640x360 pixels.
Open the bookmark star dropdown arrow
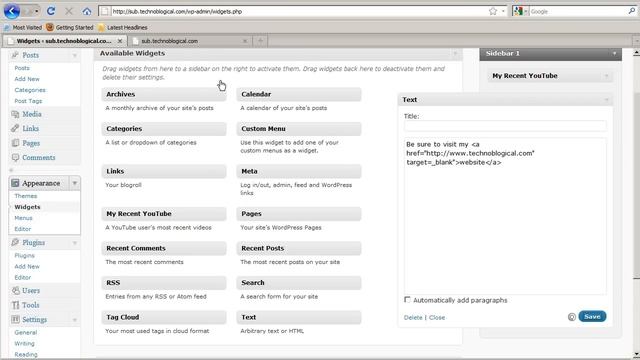503,11
